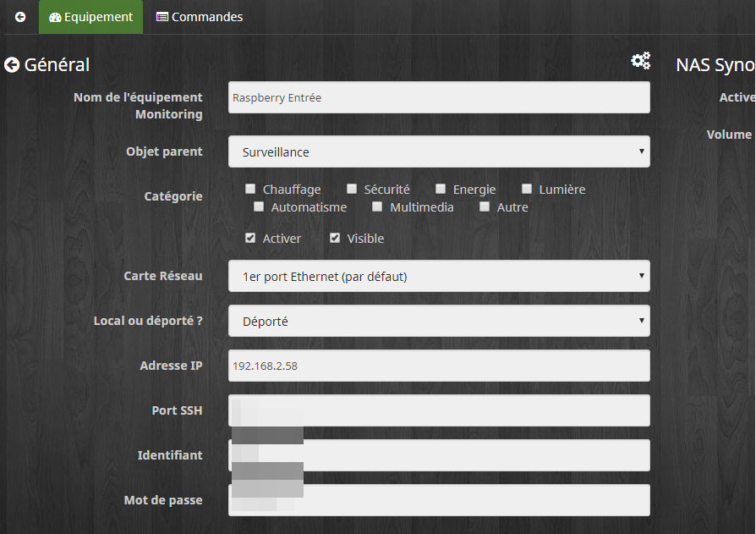Expand the Objet parent dropdown
Screen dimensions: 756x534
click(439, 152)
